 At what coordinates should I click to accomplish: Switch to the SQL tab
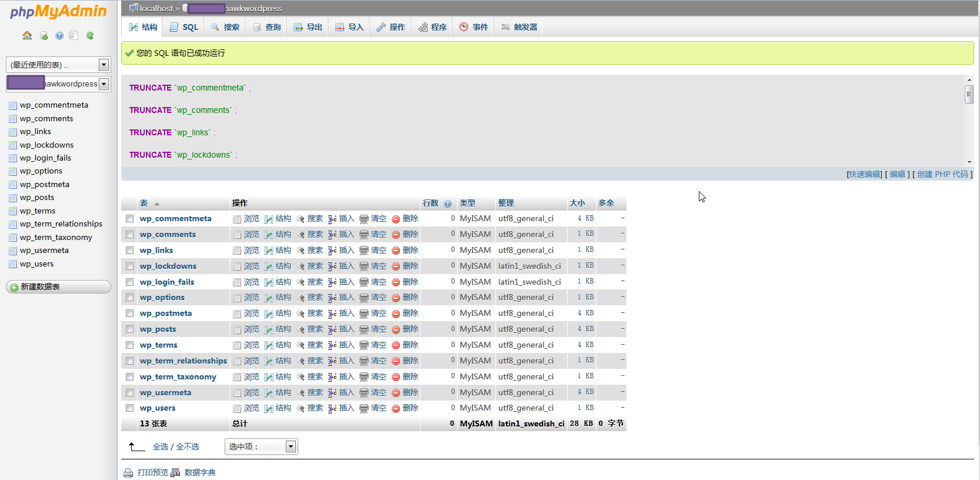point(184,27)
